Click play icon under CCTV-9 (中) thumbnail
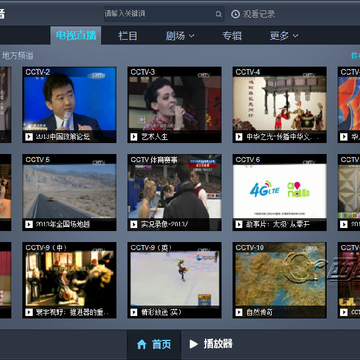Screen dimensions: 360x360 [29, 312]
